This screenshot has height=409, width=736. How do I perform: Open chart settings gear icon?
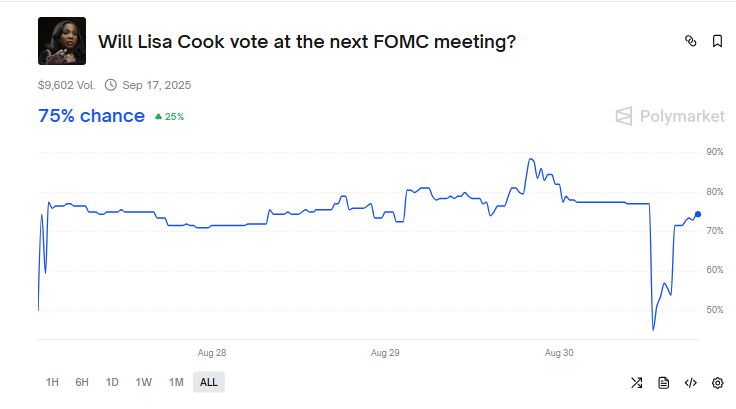[717, 382]
